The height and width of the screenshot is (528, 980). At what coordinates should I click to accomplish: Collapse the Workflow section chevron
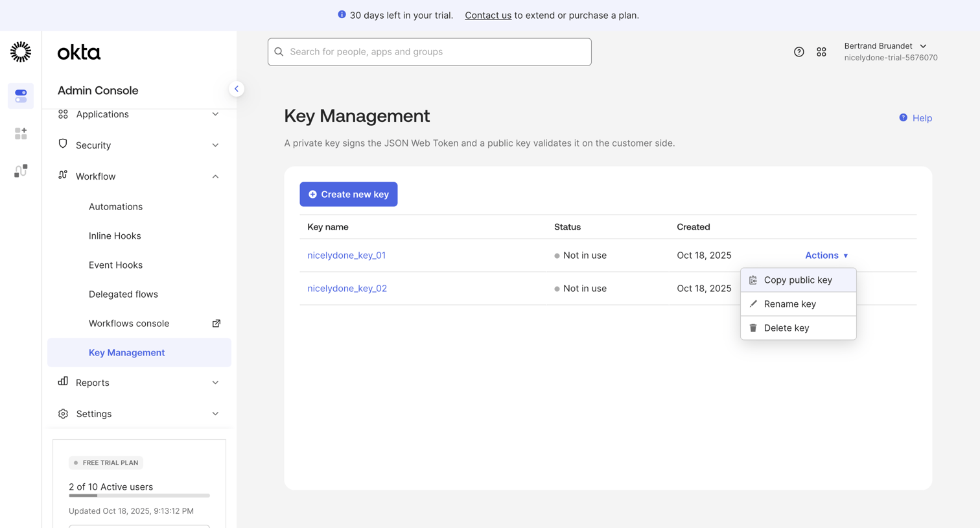(215, 176)
